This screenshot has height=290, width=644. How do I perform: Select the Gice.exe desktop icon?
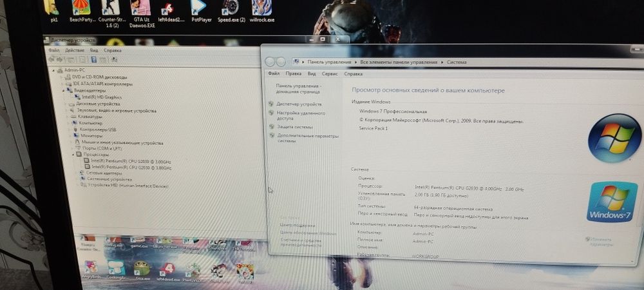pos(142,271)
